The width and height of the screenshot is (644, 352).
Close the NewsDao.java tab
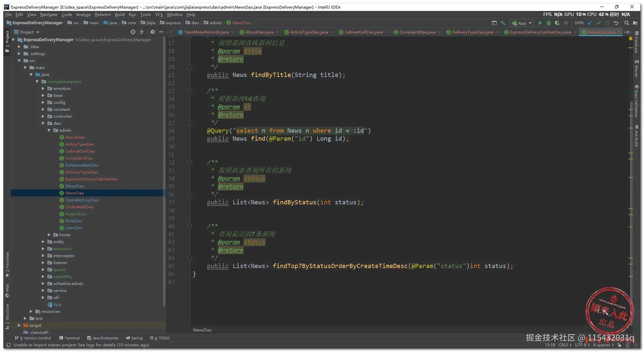coord(618,32)
